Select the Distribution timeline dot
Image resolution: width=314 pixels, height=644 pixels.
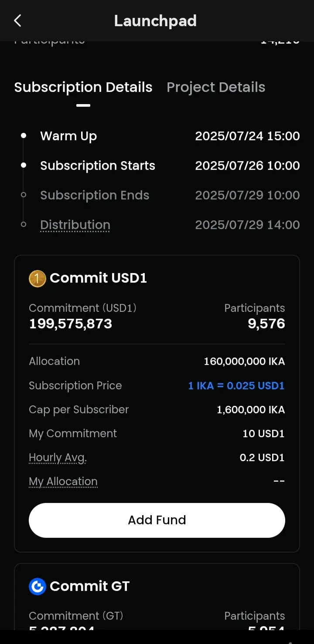[x=24, y=225]
